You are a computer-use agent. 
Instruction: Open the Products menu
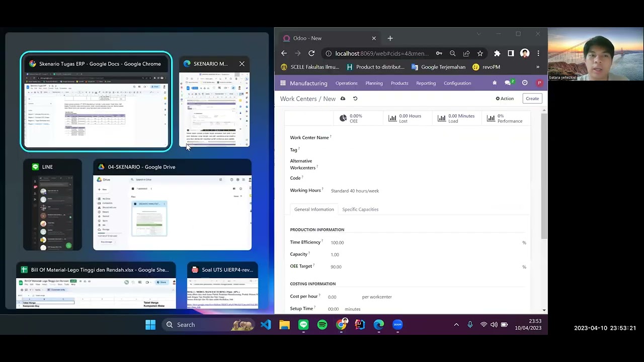[x=399, y=83]
